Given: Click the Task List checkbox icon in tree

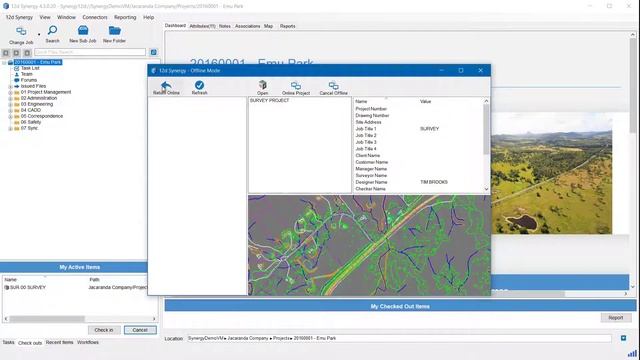Looking at the screenshot, I should click(17, 68).
